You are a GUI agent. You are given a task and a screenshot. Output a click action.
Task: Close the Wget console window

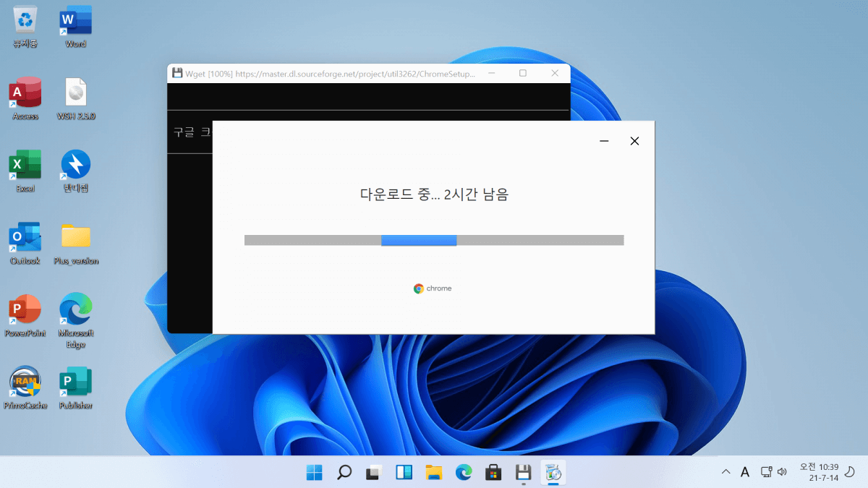(x=555, y=73)
